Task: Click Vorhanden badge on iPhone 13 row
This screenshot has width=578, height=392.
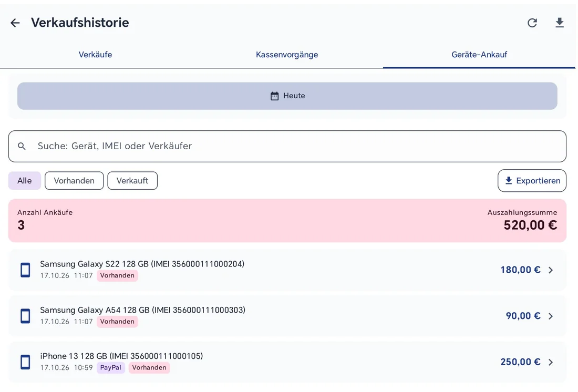Action: [149, 368]
